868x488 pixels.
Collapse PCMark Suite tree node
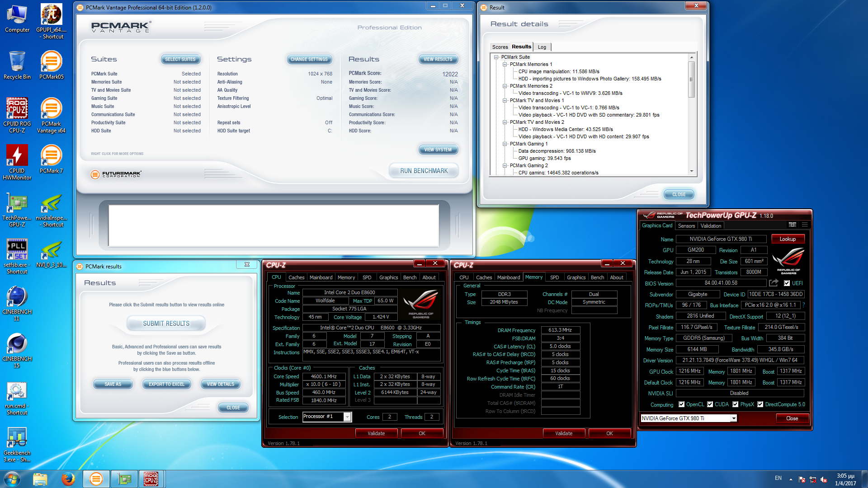(x=496, y=57)
